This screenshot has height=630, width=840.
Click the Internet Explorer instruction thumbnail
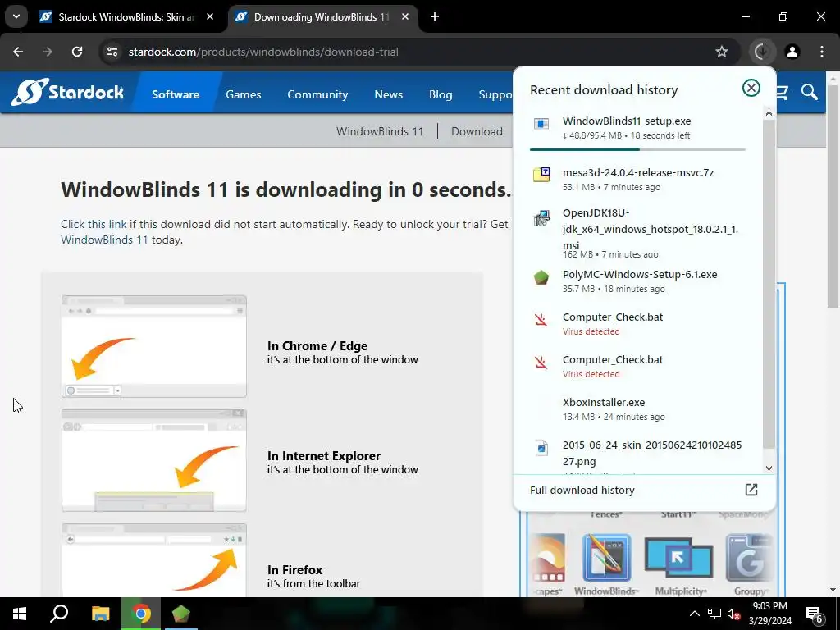pyautogui.click(x=153, y=461)
